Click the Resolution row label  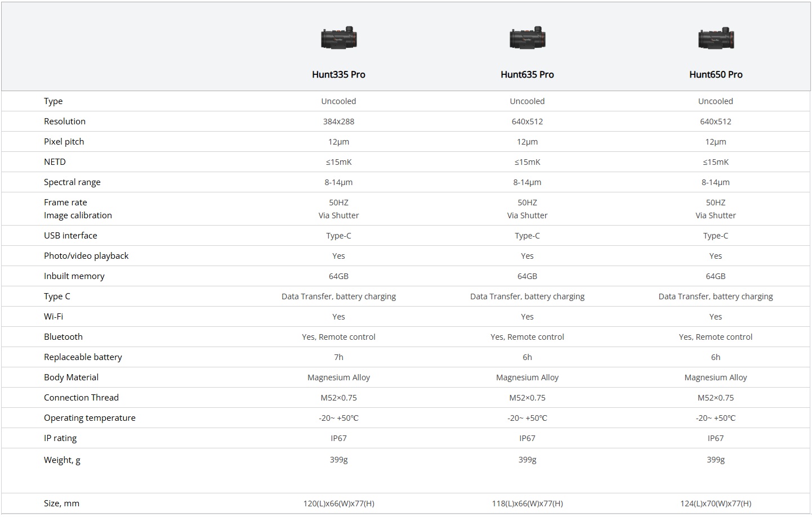tap(65, 122)
